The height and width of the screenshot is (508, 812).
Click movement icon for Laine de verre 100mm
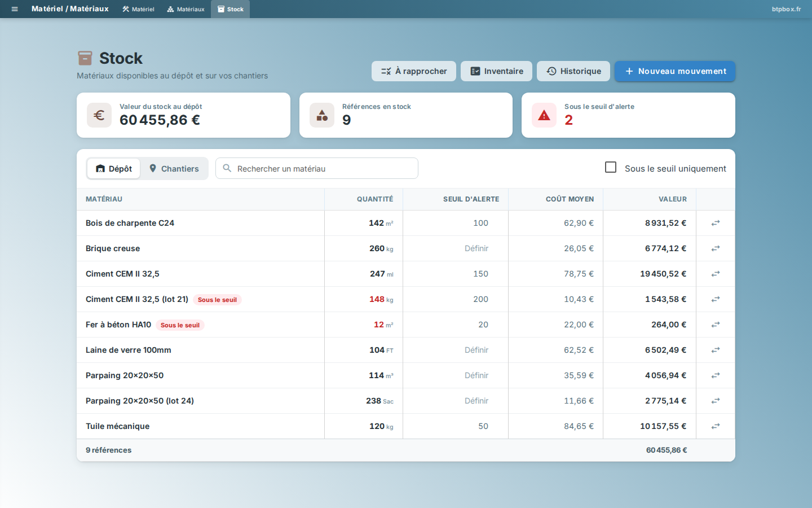tap(716, 350)
